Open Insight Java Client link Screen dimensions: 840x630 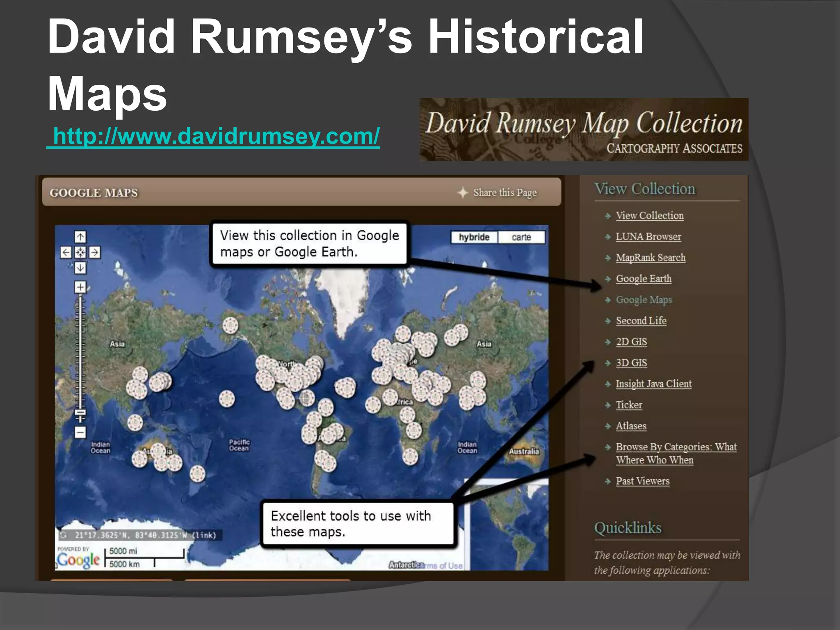(653, 384)
